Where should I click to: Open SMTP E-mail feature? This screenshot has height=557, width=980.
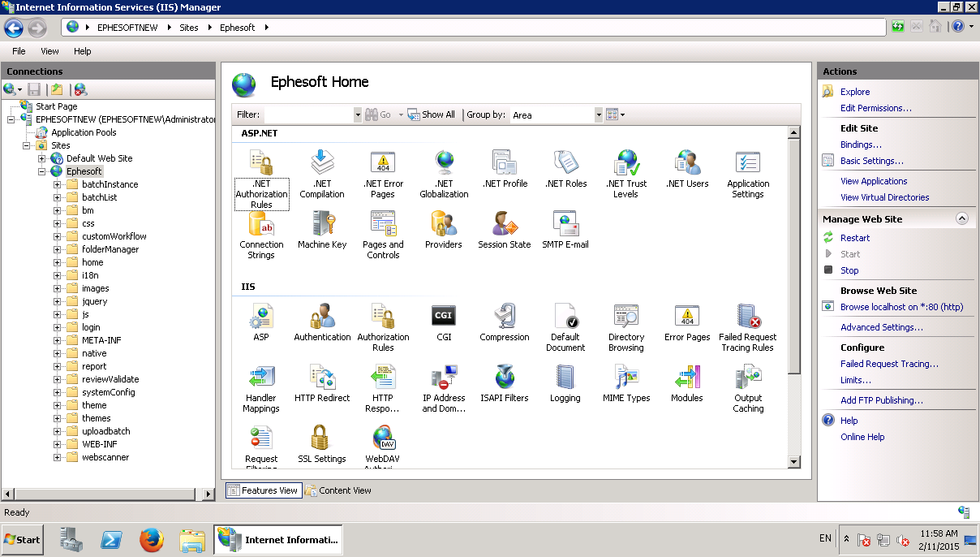click(565, 230)
